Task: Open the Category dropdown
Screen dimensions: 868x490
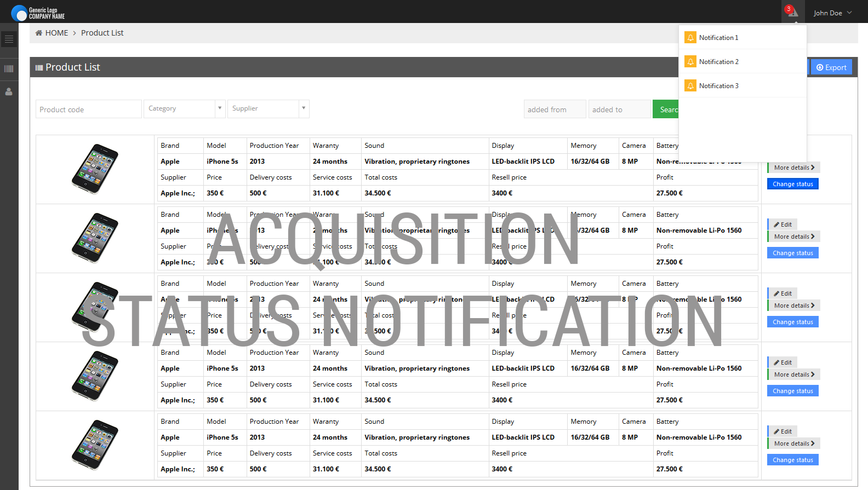Action: pos(184,108)
